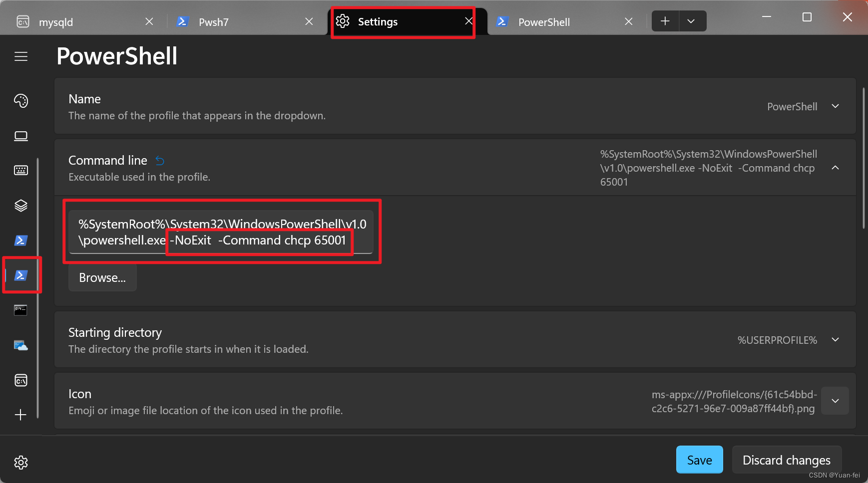The width and height of the screenshot is (868, 483).
Task: Add a new profile via the sidebar plus
Action: (21, 415)
